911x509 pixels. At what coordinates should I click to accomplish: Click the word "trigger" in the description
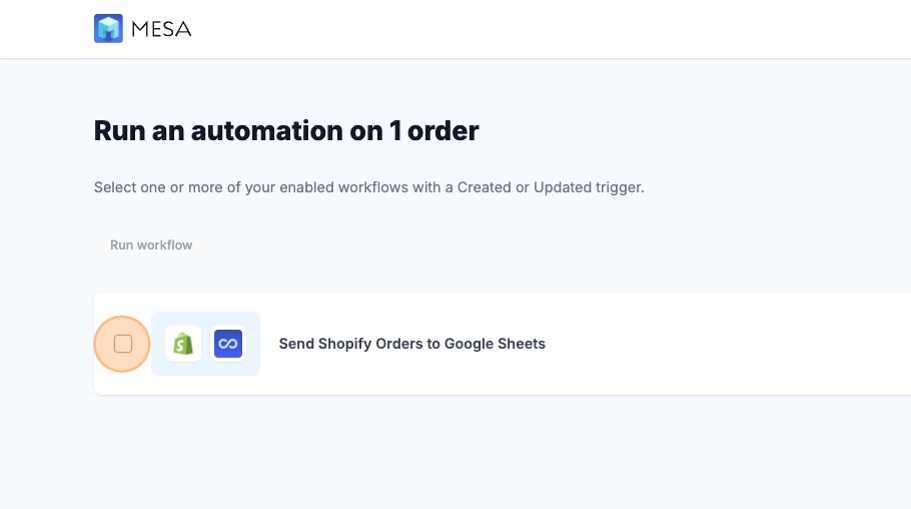click(x=621, y=187)
